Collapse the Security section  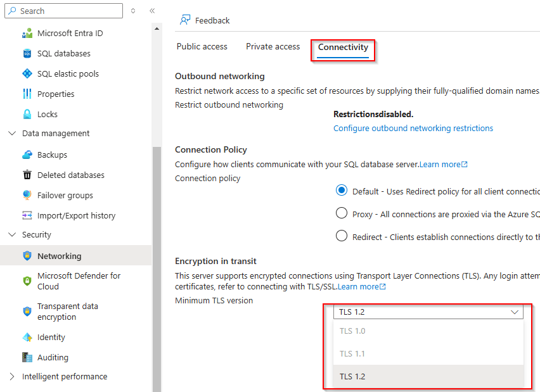click(x=12, y=234)
